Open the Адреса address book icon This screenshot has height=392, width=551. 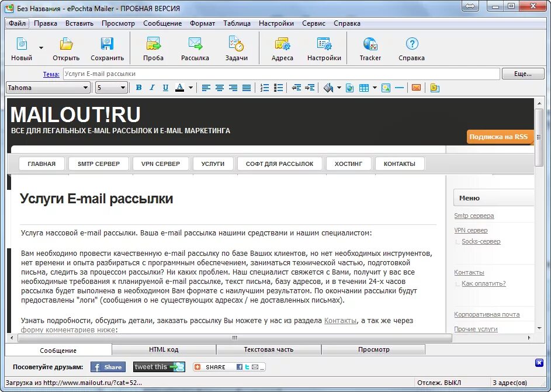point(282,44)
